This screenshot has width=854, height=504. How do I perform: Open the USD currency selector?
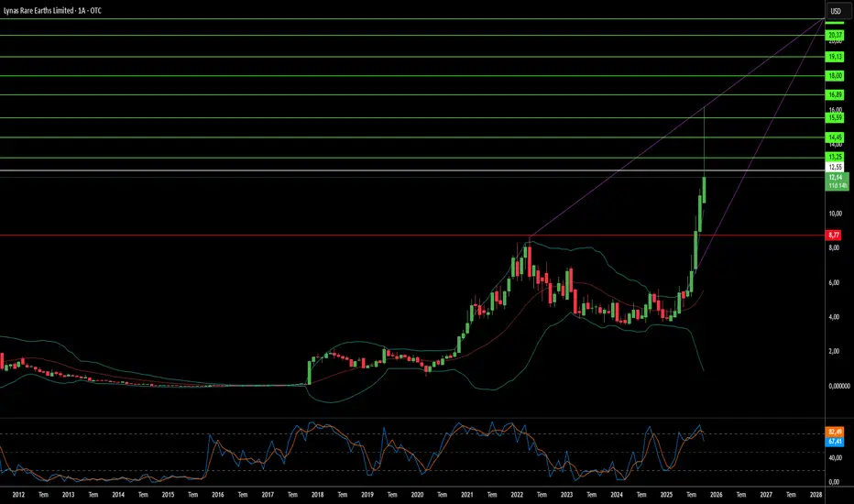(836, 11)
